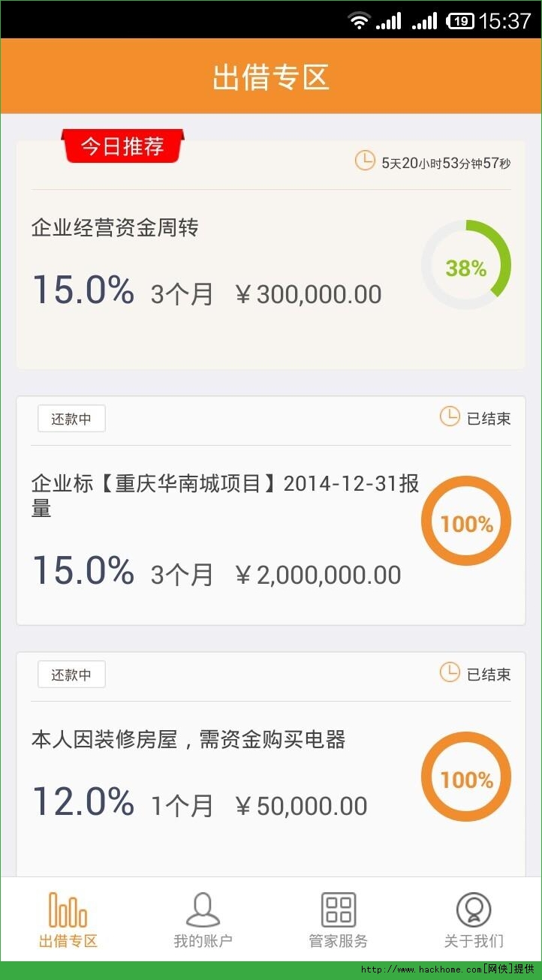
Task: Tap the bar-chart icon for 出借专区
Action: (x=68, y=909)
